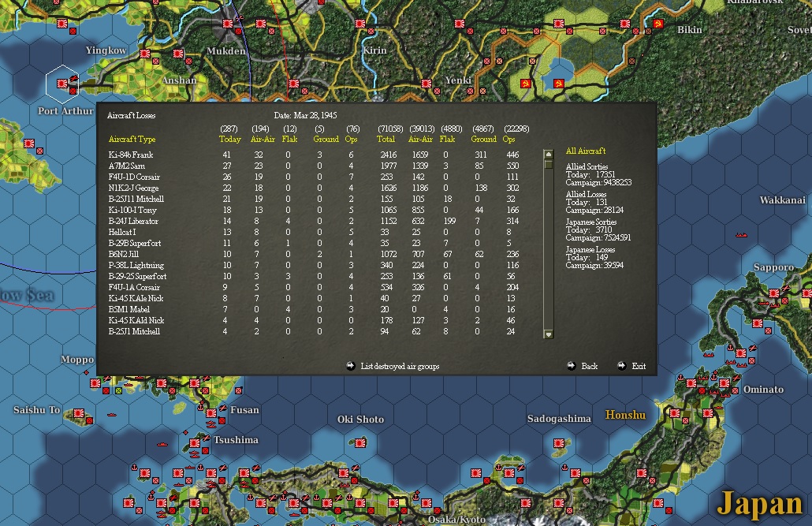812x526 pixels.
Task: Click the Aircraft Type column header
Action: pyautogui.click(x=132, y=139)
